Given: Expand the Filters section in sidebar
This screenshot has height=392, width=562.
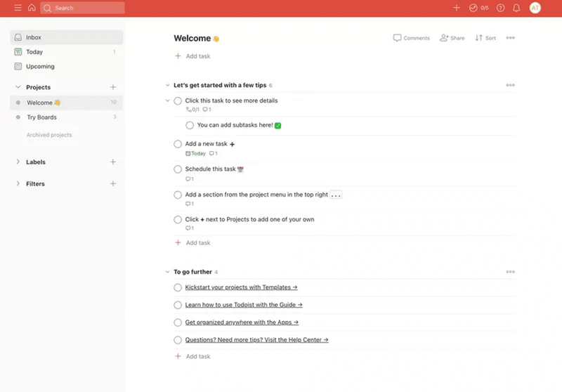Looking at the screenshot, I should coord(18,183).
